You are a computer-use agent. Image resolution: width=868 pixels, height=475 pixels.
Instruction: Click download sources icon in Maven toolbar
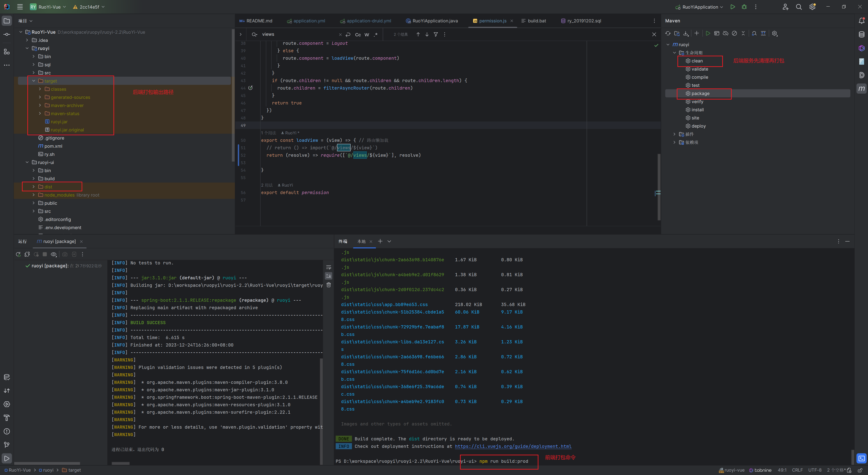(686, 33)
